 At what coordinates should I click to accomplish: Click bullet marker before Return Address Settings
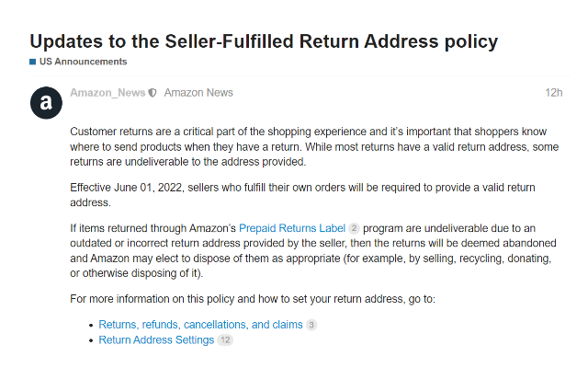pyautogui.click(x=91, y=341)
